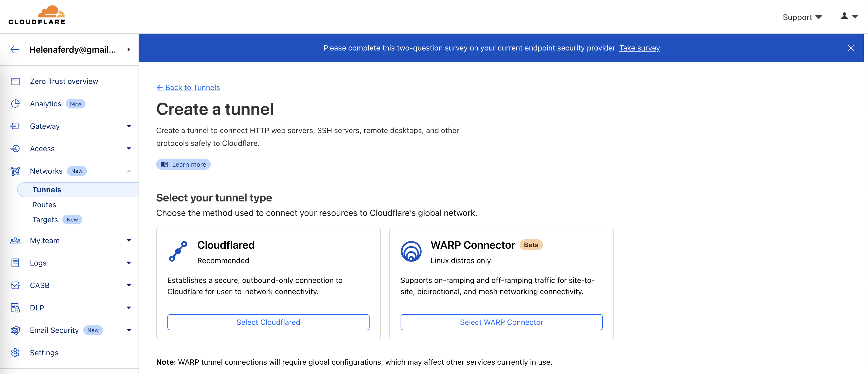Click Select Cloudflared button
Image resolution: width=868 pixels, height=374 pixels.
[x=268, y=322]
